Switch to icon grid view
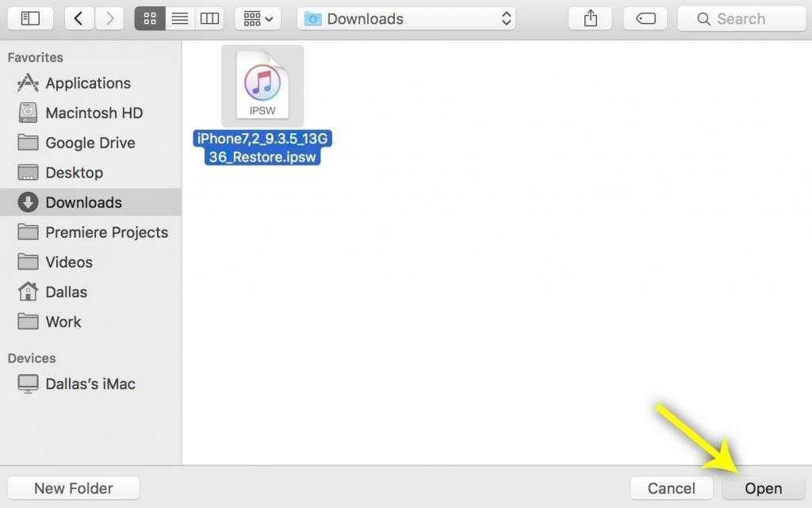The image size is (812, 508). (150, 19)
